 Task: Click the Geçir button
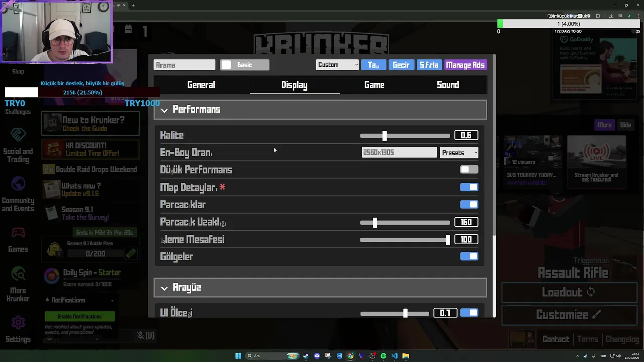[x=401, y=65]
